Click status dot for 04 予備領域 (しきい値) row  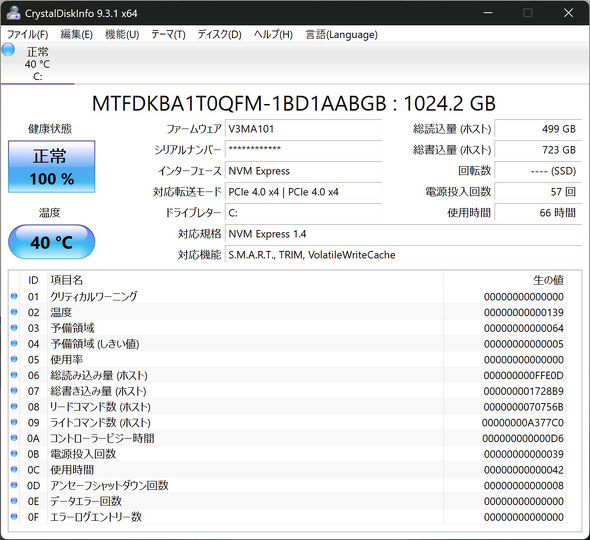click(x=14, y=344)
